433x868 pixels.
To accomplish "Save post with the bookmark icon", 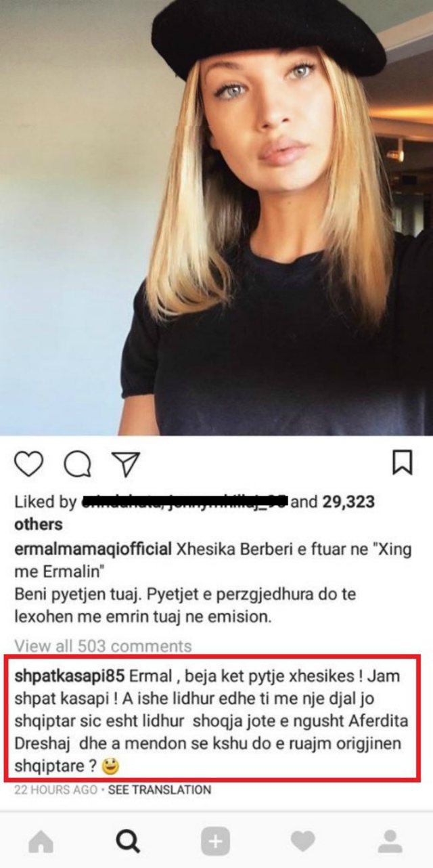I will tap(403, 462).
